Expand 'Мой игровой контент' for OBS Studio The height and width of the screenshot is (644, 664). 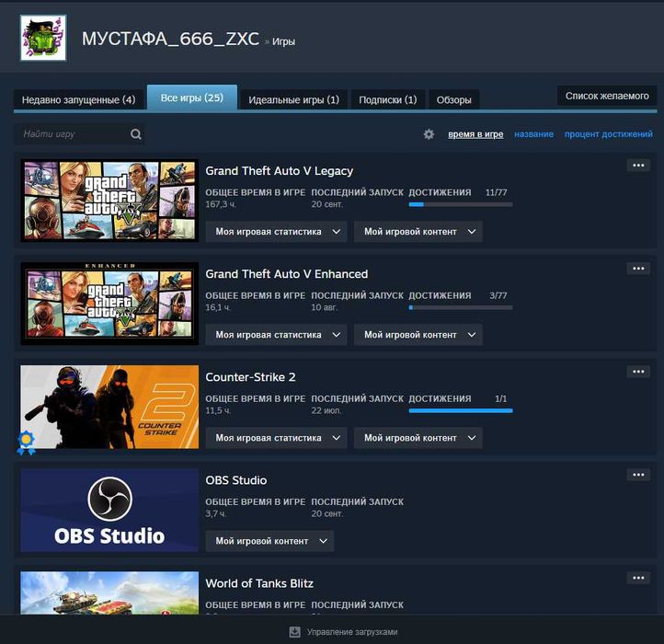coord(269,541)
